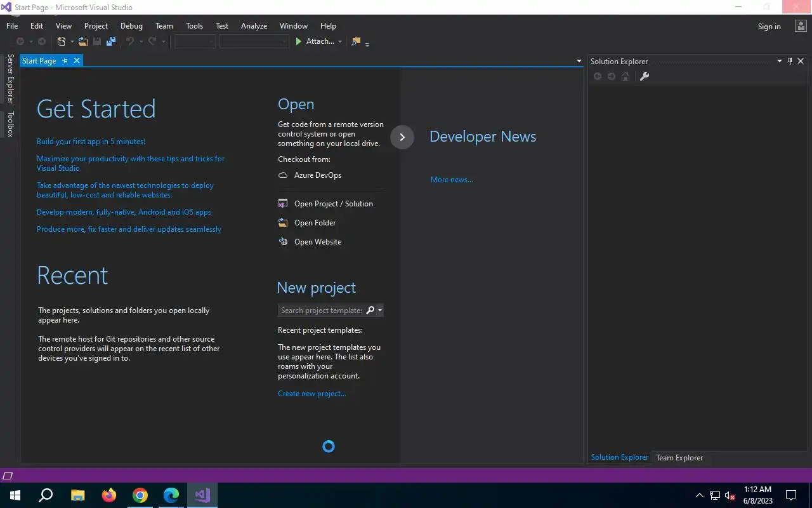Open the Solution Configurations combo box
This screenshot has width=812, height=508.
pos(195,41)
